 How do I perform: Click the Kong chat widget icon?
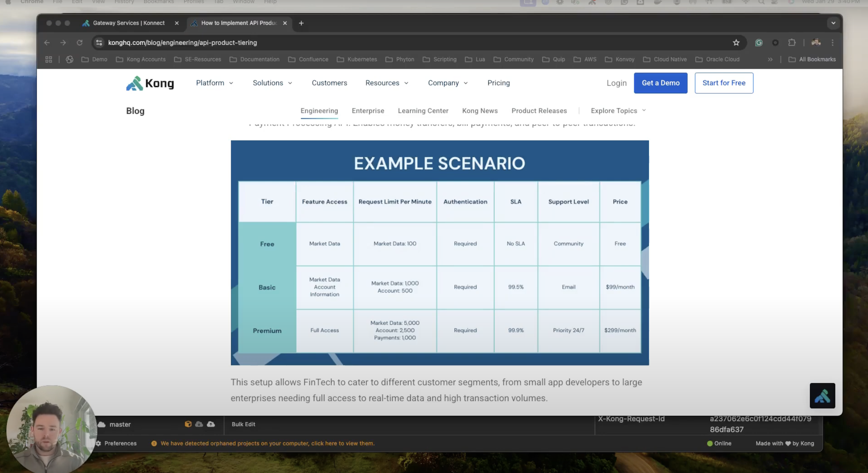click(x=822, y=396)
